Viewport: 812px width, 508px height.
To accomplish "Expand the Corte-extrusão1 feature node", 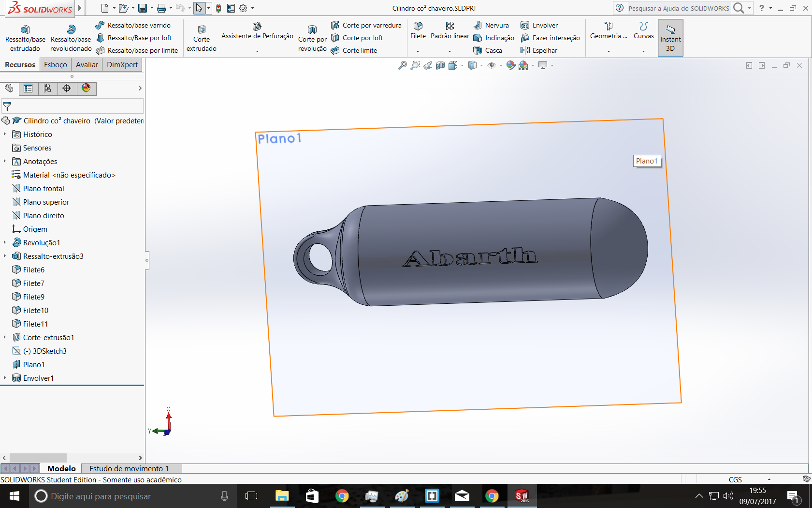I will click(x=5, y=337).
